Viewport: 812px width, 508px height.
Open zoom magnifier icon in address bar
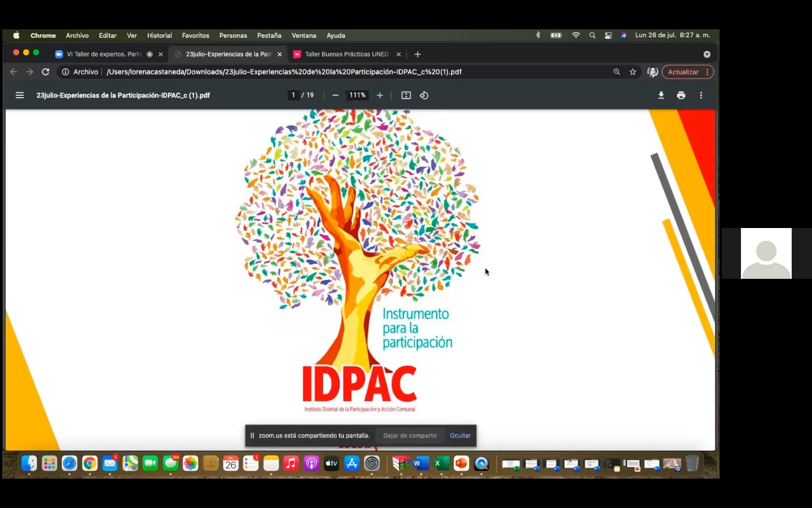(x=616, y=72)
